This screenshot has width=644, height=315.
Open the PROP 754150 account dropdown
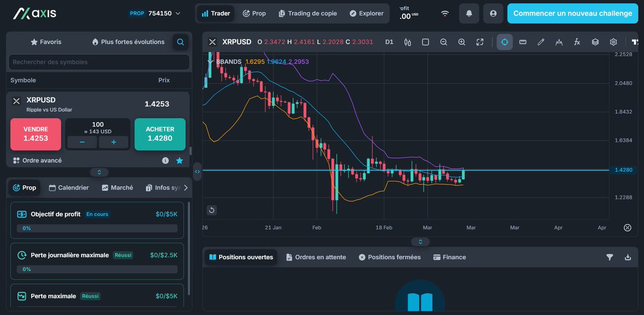click(155, 13)
